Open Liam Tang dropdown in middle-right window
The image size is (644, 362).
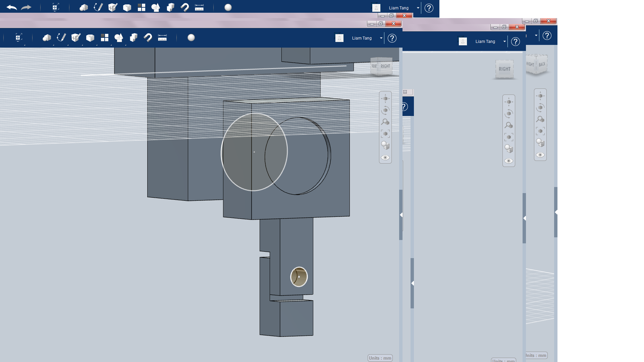tap(504, 42)
